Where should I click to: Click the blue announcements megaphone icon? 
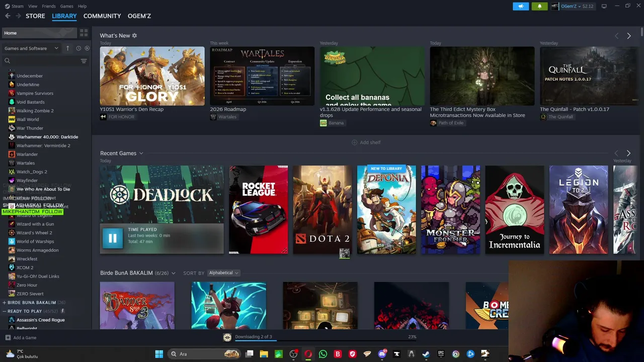(x=521, y=6)
